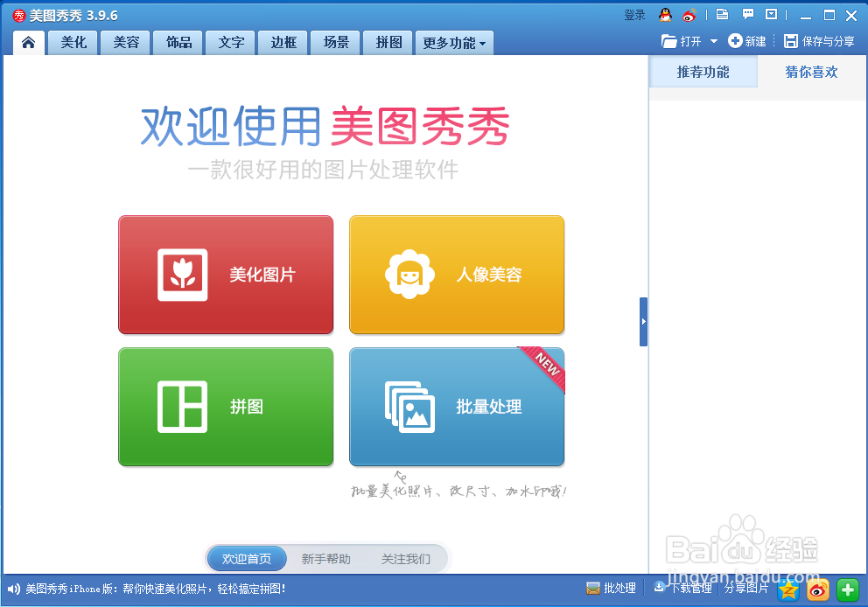Open the 美化 tab
This screenshot has width=868, height=607.
click(73, 43)
